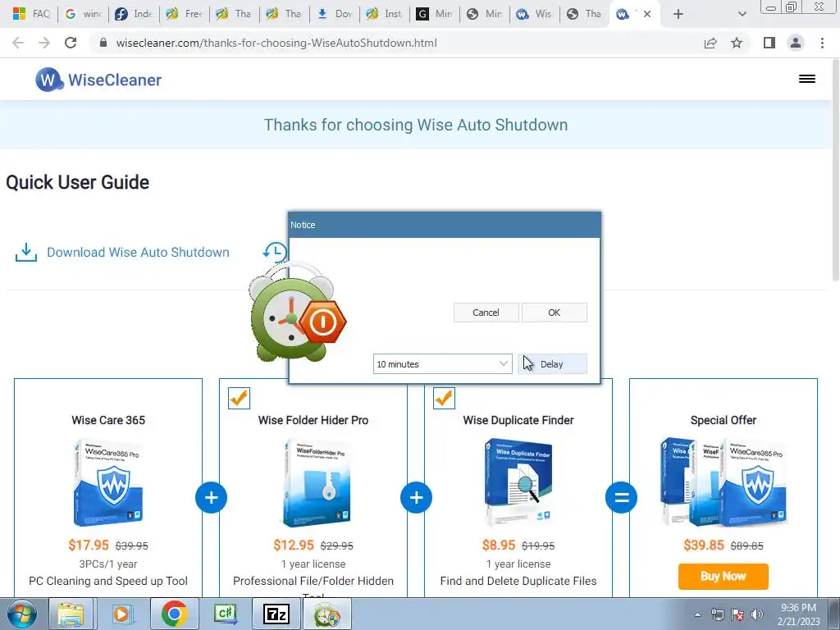Click the Wise Duplicate Finder box image
The image size is (840, 630).
[518, 481]
